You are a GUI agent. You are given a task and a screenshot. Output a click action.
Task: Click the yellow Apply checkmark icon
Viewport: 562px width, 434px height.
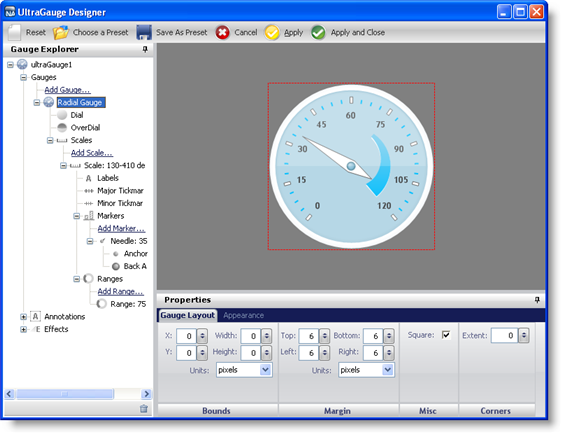[272, 33]
